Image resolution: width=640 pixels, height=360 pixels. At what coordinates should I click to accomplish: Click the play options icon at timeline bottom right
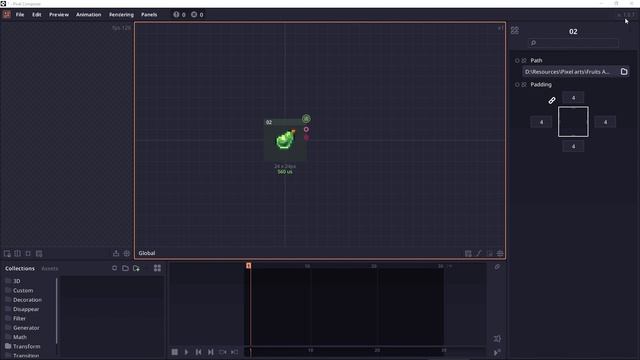click(497, 352)
